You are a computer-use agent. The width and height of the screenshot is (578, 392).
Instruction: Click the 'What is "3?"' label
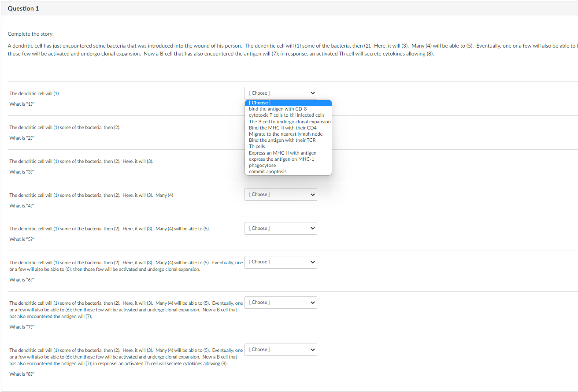(22, 172)
